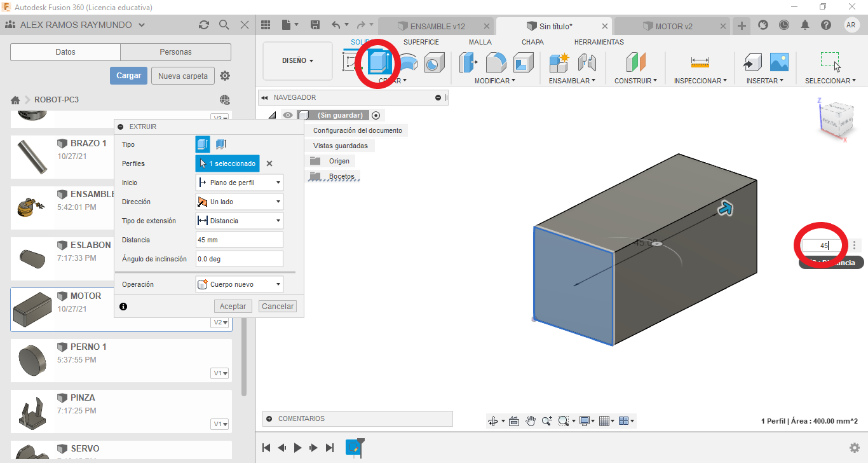Click the Insert Derive icon
Image resolution: width=868 pixels, height=463 pixels.
coord(752,62)
